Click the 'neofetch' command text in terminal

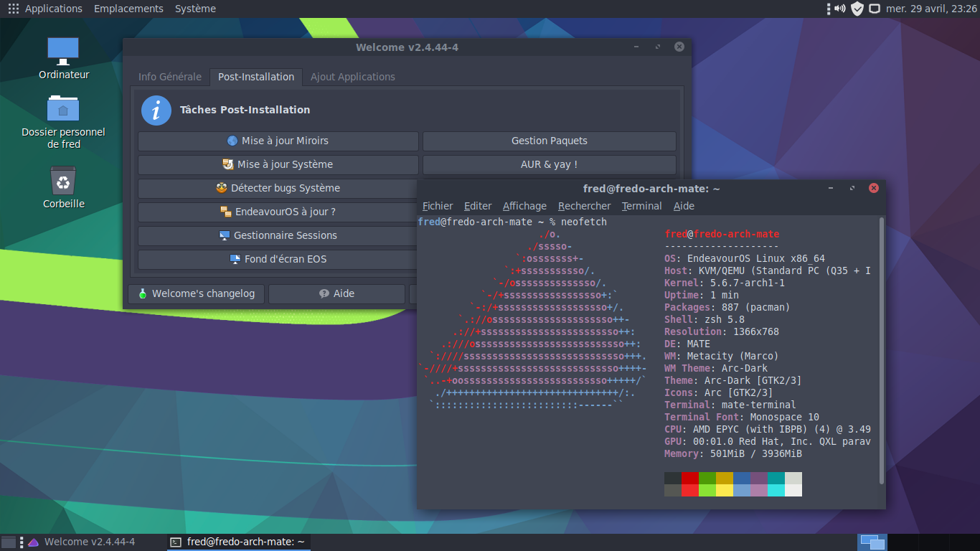click(x=584, y=222)
